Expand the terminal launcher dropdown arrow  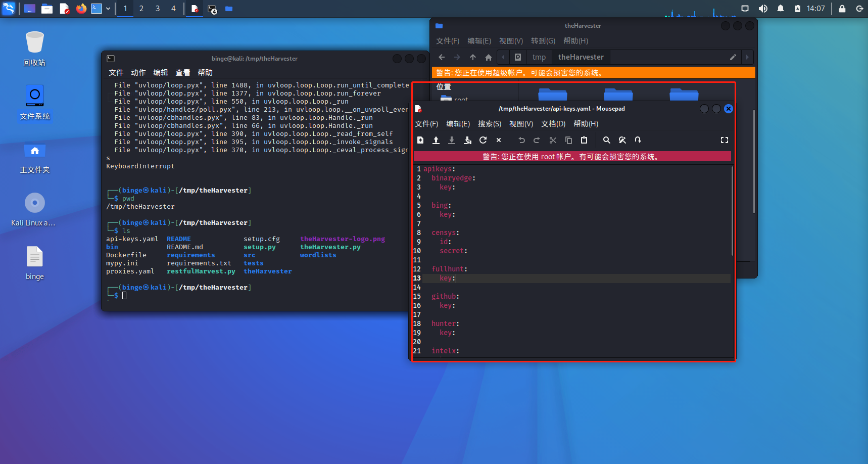coord(108,9)
